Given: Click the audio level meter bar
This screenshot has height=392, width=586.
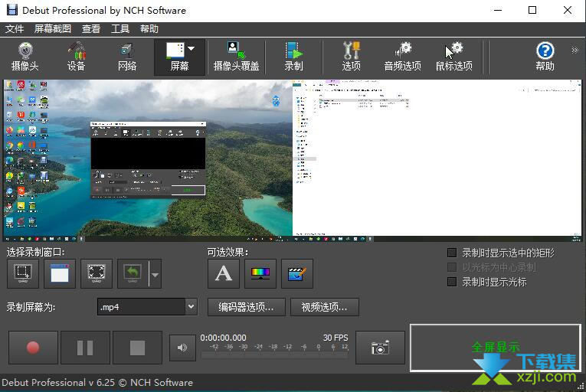Looking at the screenshot, I should tap(274, 355).
